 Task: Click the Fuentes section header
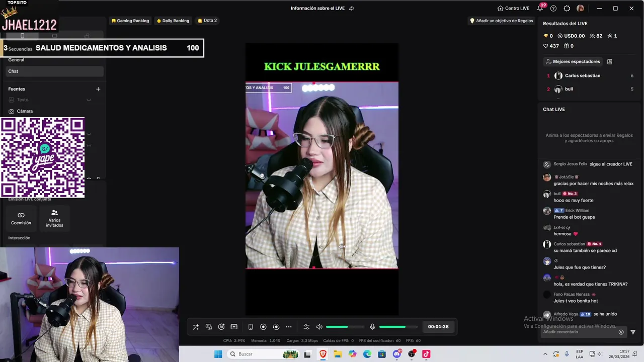pyautogui.click(x=17, y=89)
